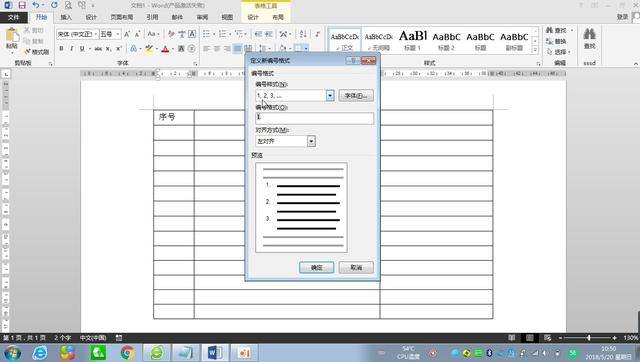Open the Borders dropdown arrow
This screenshot has width=640, height=362.
(x=306, y=49)
